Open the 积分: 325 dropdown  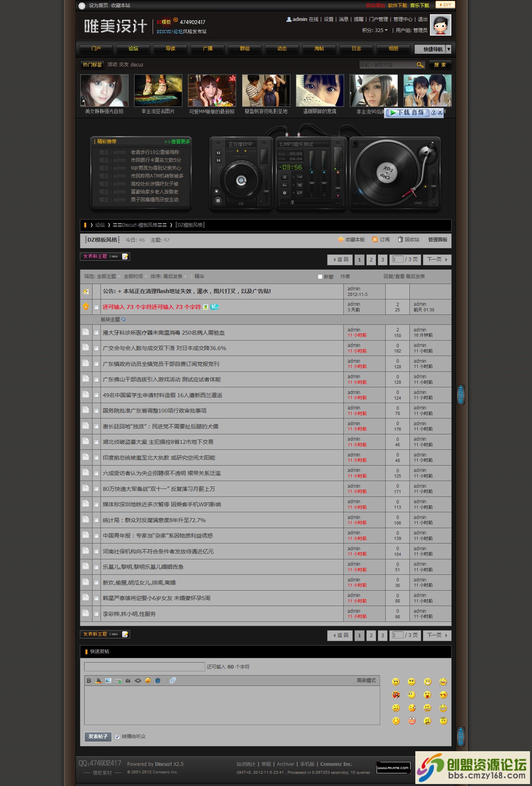pos(375,30)
